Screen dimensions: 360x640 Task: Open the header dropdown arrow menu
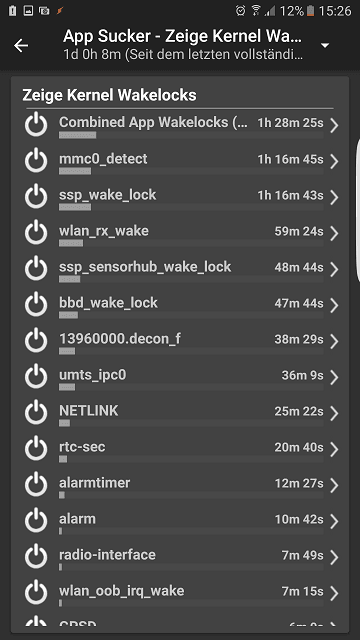coord(325,46)
